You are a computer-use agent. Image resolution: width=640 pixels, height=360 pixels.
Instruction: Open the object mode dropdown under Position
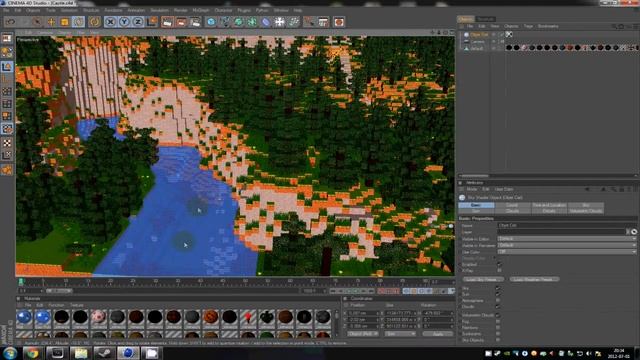click(363, 334)
